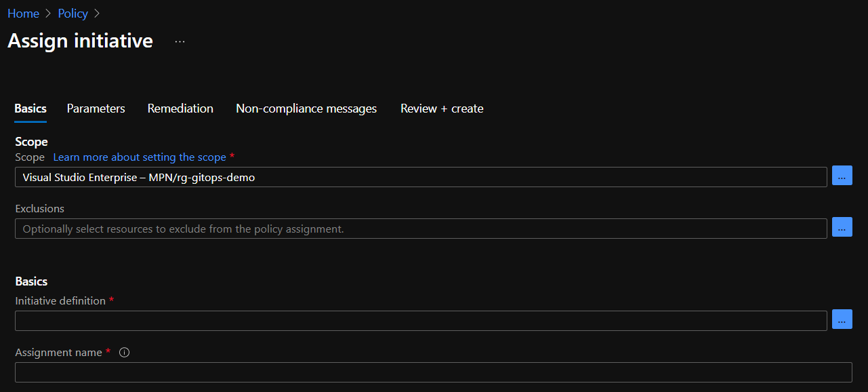The width and height of the screenshot is (868, 392).
Task: Navigate to Policy in the breadcrumb
Action: [73, 14]
